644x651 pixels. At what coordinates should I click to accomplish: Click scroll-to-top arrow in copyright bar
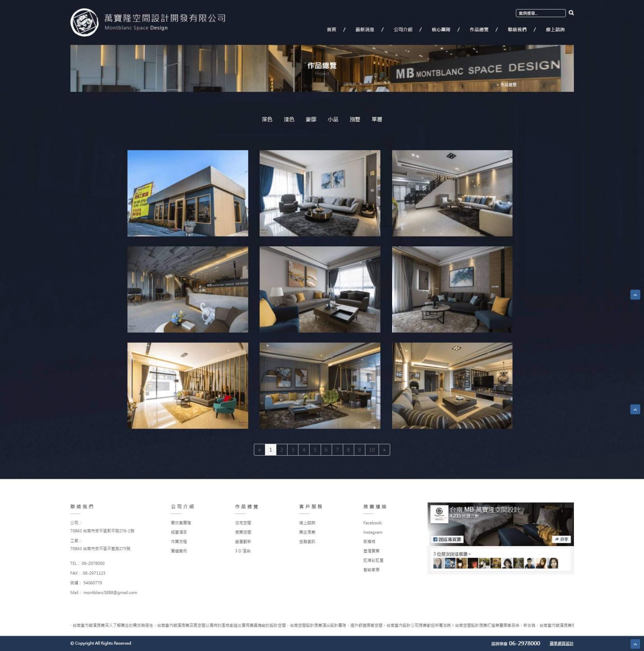point(635,644)
